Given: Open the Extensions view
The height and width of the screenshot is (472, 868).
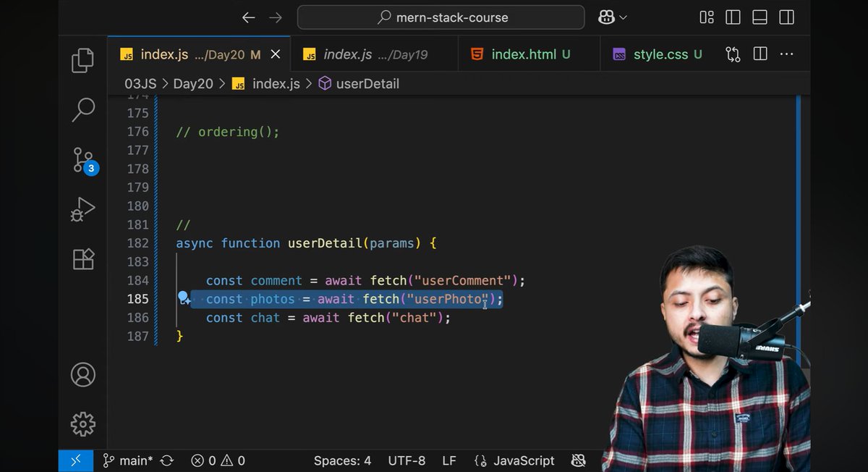Looking at the screenshot, I should pos(82,258).
